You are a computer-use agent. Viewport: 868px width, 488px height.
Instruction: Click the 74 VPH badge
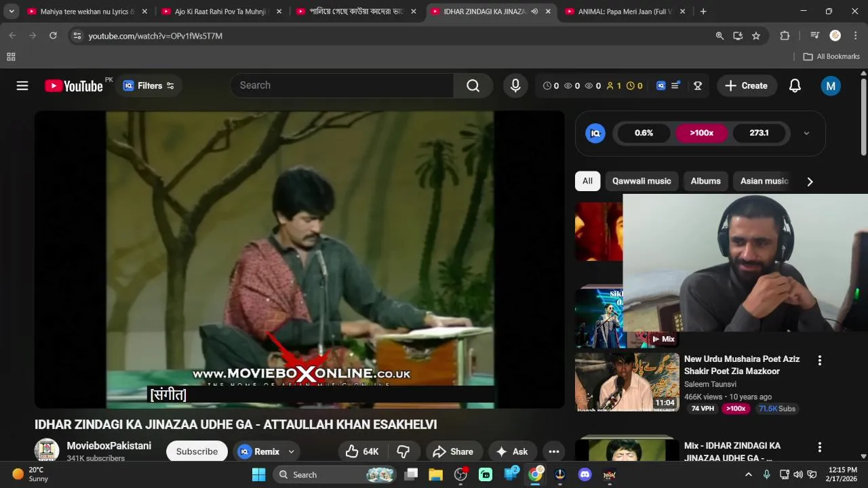703,409
